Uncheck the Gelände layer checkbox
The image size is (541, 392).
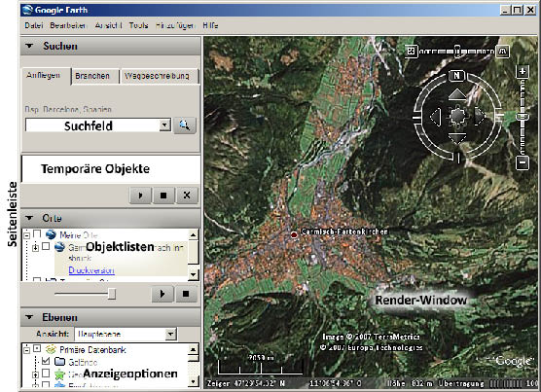tap(46, 361)
